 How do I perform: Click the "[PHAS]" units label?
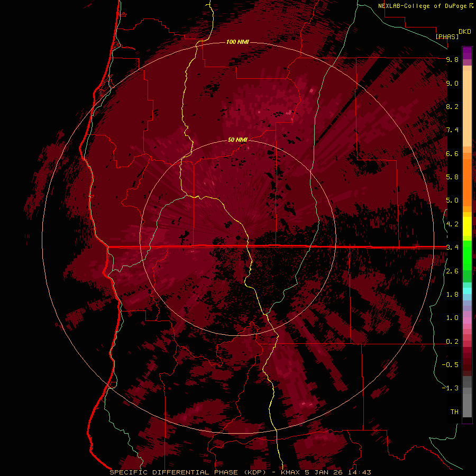[x=447, y=36]
